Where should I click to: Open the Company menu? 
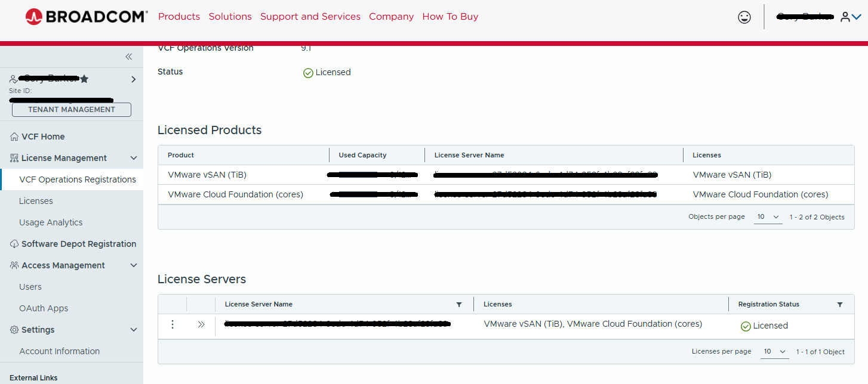(391, 17)
